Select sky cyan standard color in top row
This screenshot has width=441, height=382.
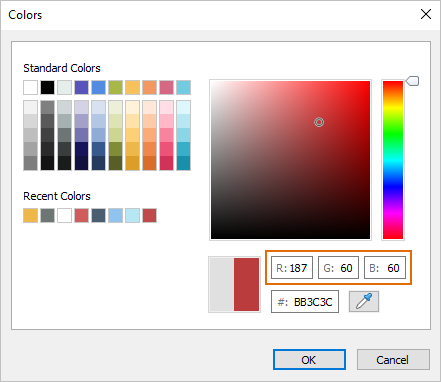pyautogui.click(x=183, y=87)
